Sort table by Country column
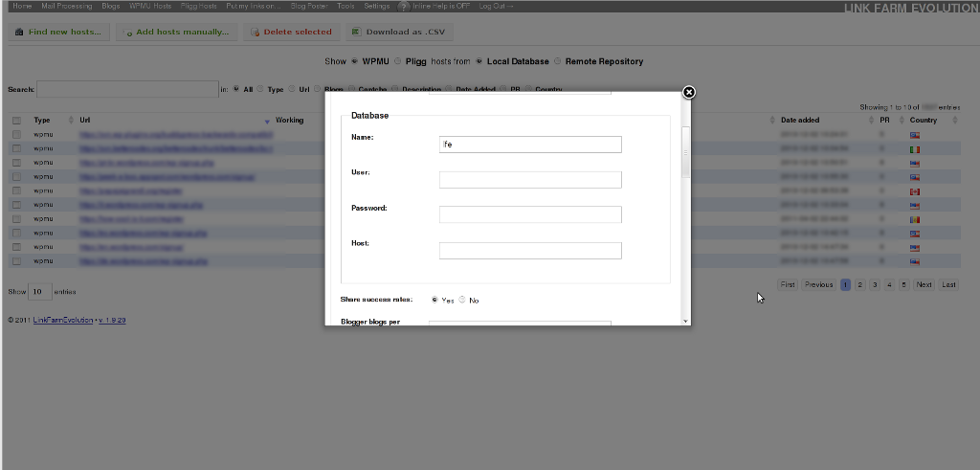The width and height of the screenshot is (980, 470). [x=924, y=120]
